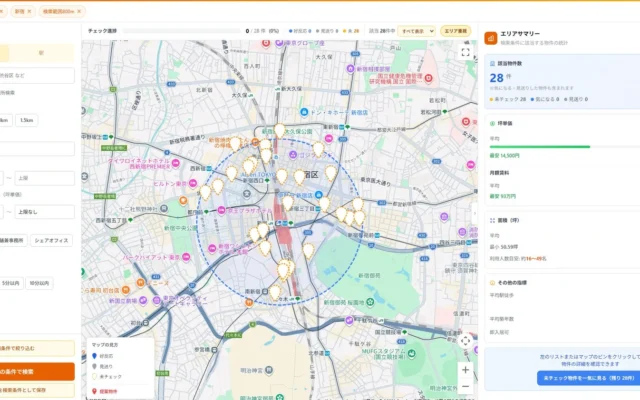Image resolution: width=640 pixels, height=400 pixels.
Task: Click the ダイワロイネットホテル西新宿 marker
Action: click(176, 163)
